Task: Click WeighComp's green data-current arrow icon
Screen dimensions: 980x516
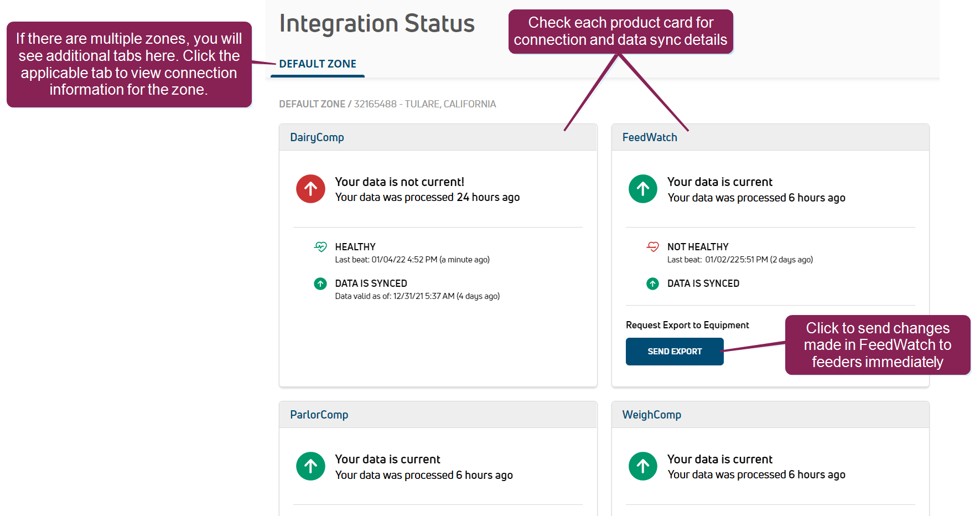Action: point(642,466)
